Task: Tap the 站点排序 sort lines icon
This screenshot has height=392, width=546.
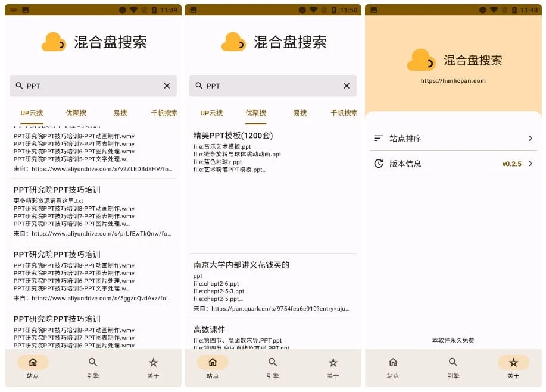Action: (378, 139)
